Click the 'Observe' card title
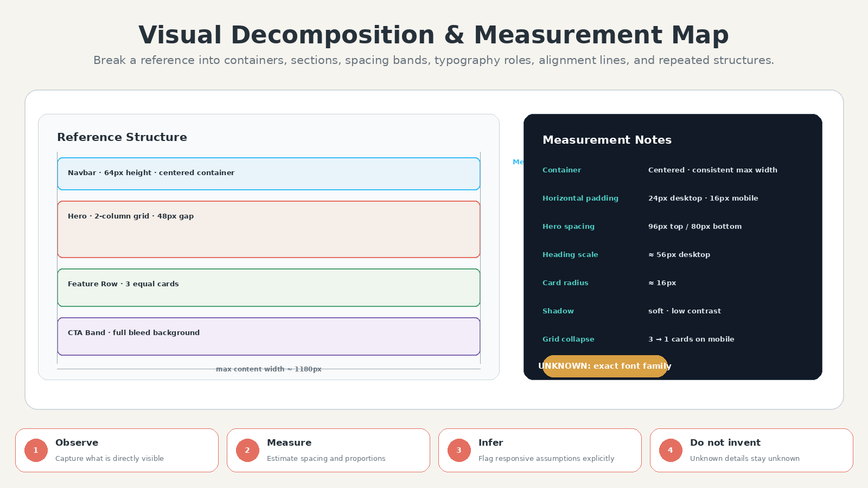 click(x=77, y=443)
